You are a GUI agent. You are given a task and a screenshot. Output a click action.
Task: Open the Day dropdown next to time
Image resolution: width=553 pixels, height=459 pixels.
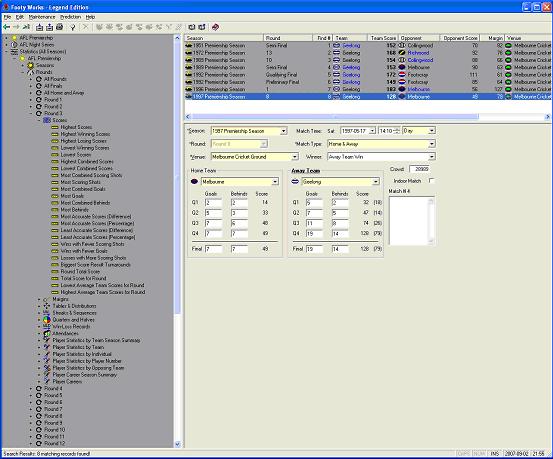[432, 131]
